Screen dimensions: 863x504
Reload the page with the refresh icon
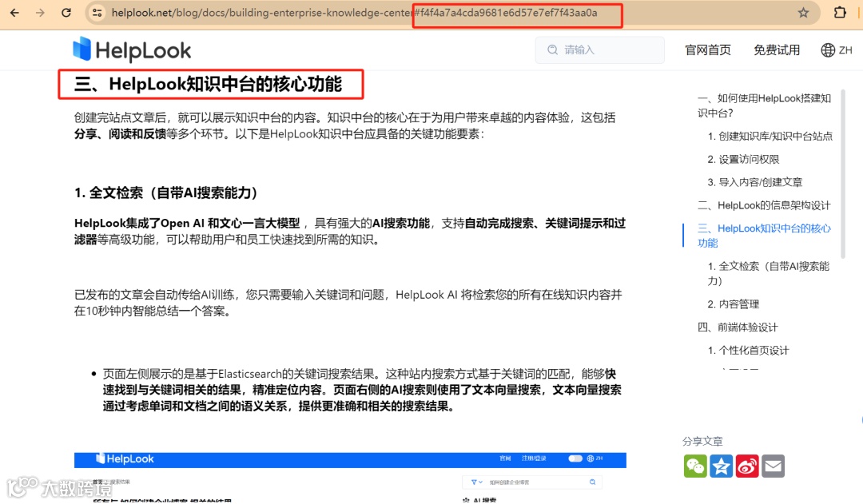coord(66,13)
